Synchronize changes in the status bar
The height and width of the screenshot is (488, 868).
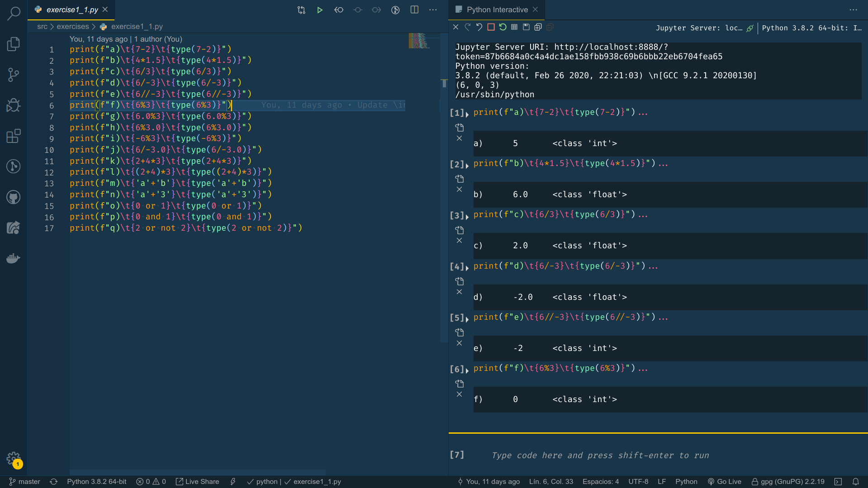pyautogui.click(x=54, y=482)
